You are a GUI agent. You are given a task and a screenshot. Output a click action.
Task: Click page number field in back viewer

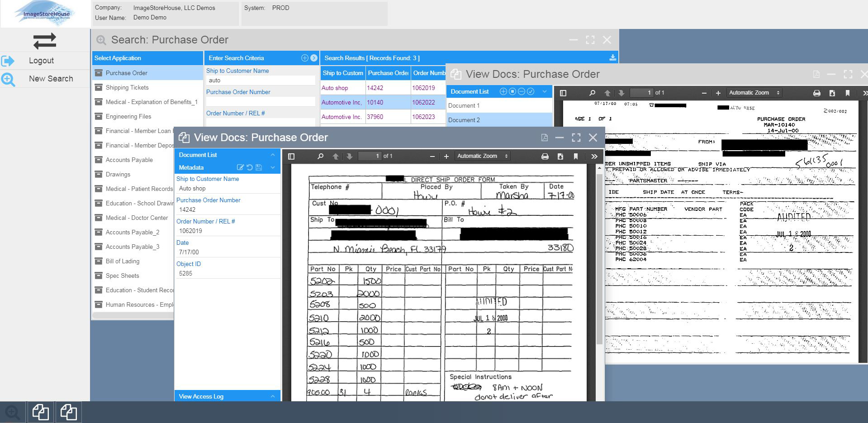641,93
